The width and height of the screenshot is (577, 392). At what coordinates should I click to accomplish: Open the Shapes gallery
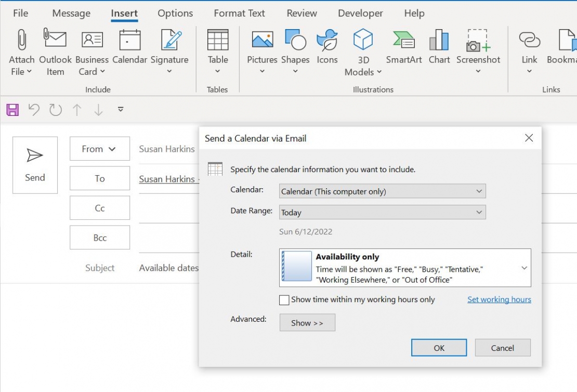(x=295, y=50)
